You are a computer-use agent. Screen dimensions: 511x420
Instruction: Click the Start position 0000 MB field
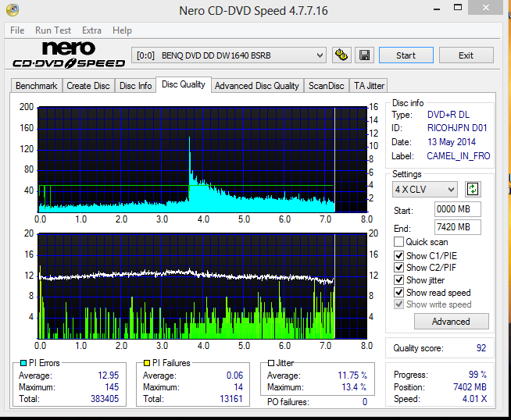tap(458, 209)
